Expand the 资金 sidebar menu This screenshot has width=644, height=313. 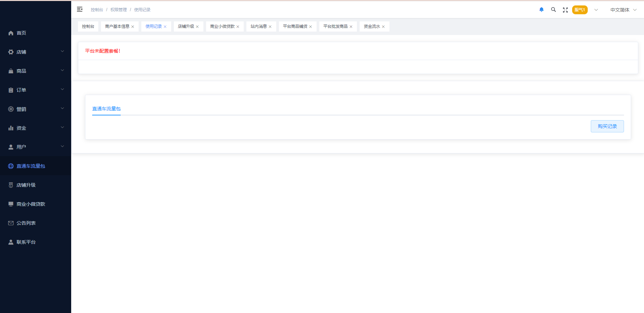coord(36,128)
